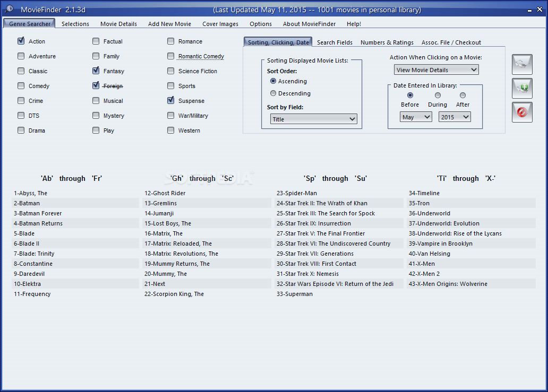This screenshot has width=548, height=392.
Task: Select Ascending sort order
Action: point(273,81)
